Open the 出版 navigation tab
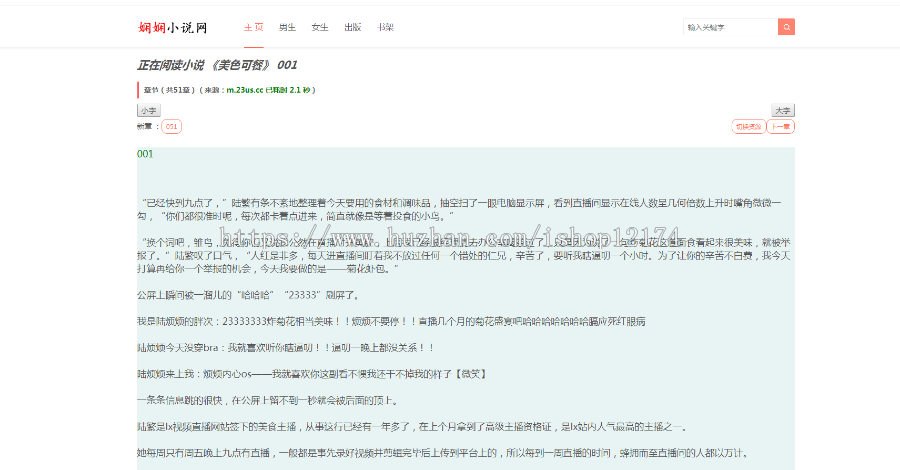Viewport: 900px width, 470px height. coord(352,27)
